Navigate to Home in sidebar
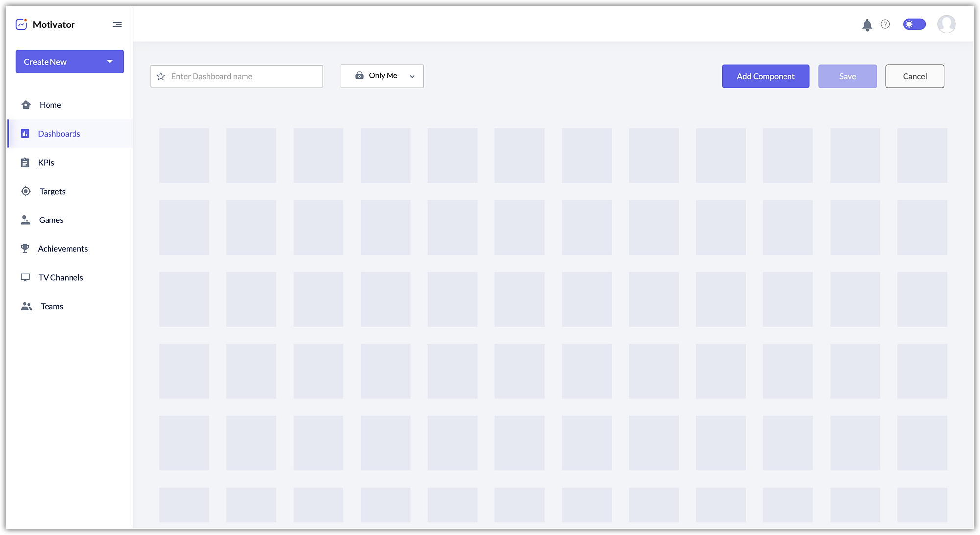 50,105
